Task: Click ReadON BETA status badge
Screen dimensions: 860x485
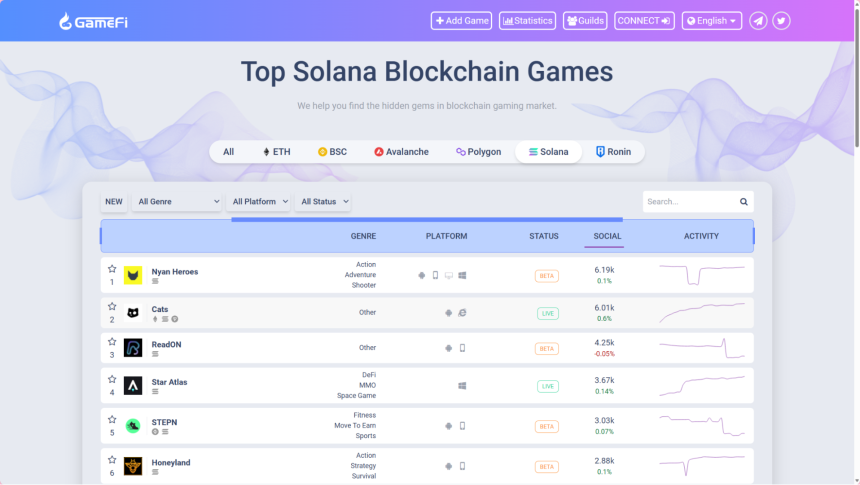Action: coord(546,348)
